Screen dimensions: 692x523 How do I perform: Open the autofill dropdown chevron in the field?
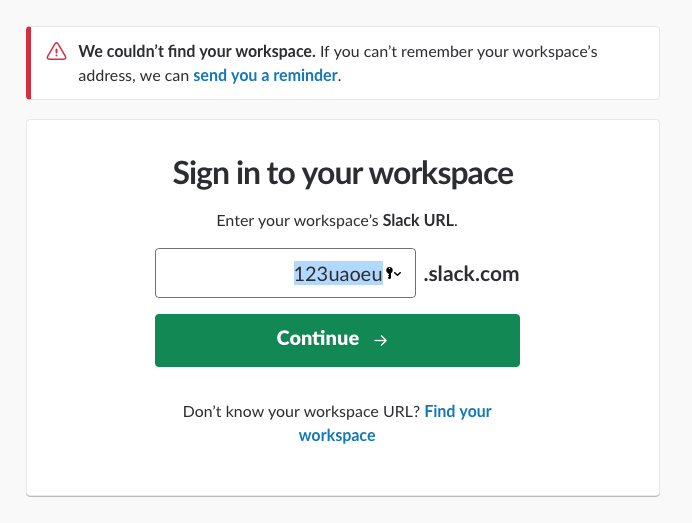click(399, 274)
